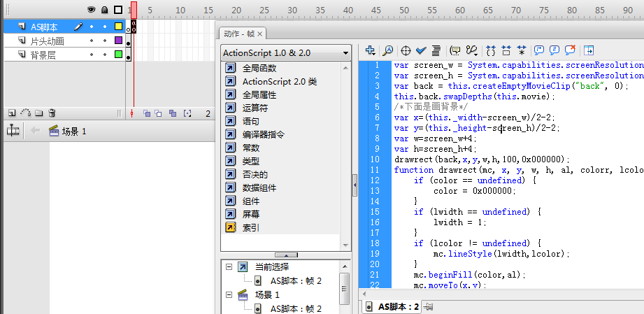The width and height of the screenshot is (644, 314).
Task: Insert a layer folder
Action: pos(38,113)
